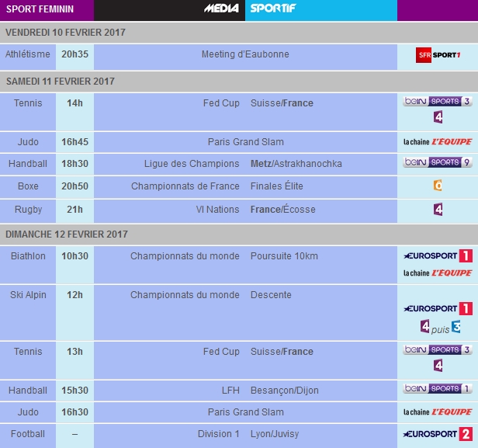The width and height of the screenshot is (478, 448).
Task: Click the France/Écosse match text
Action: point(283,209)
